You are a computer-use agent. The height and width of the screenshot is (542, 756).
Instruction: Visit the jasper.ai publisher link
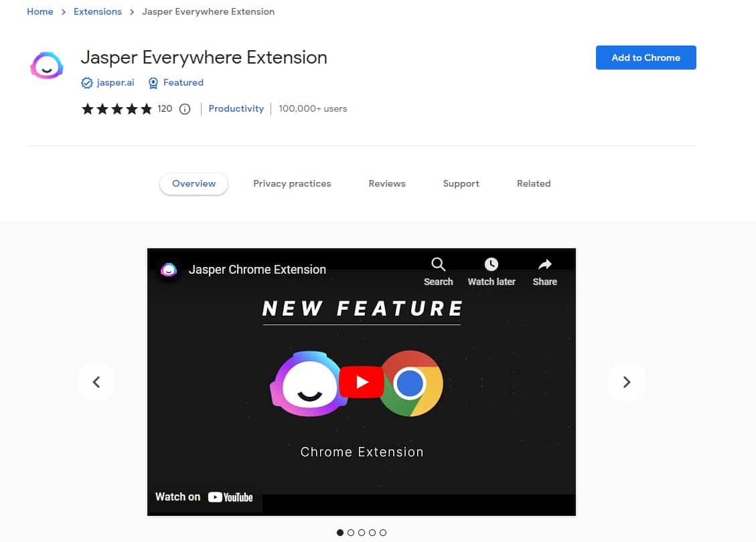pyautogui.click(x=115, y=82)
